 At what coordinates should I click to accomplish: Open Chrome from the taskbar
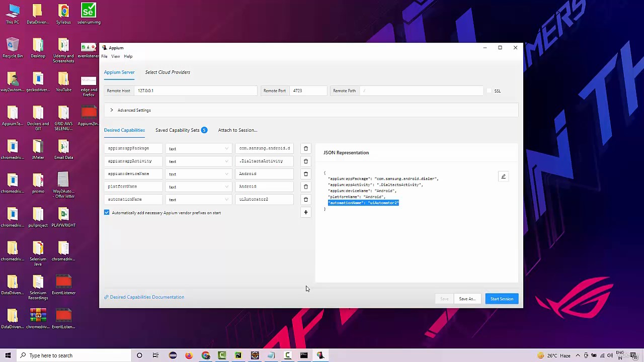tap(205, 355)
